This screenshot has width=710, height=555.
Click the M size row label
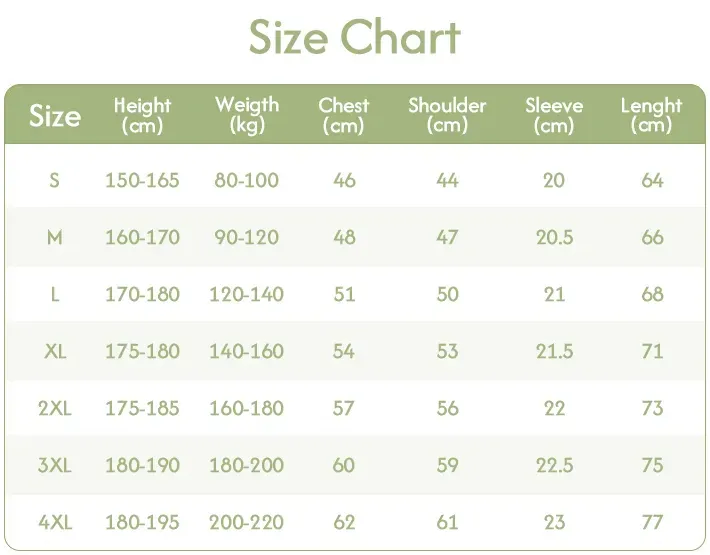(54, 238)
